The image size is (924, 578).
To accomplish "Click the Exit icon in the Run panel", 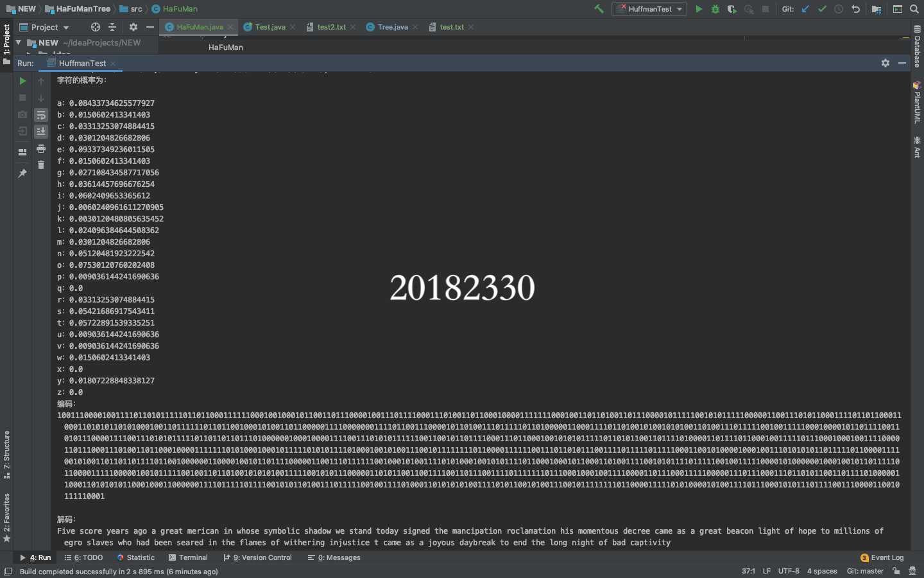I will click(22, 131).
